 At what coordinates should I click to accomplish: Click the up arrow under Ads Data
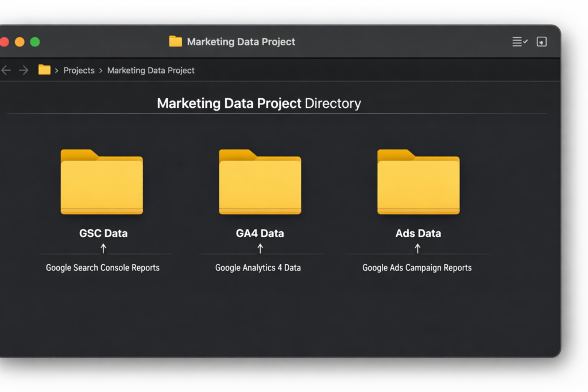point(418,249)
